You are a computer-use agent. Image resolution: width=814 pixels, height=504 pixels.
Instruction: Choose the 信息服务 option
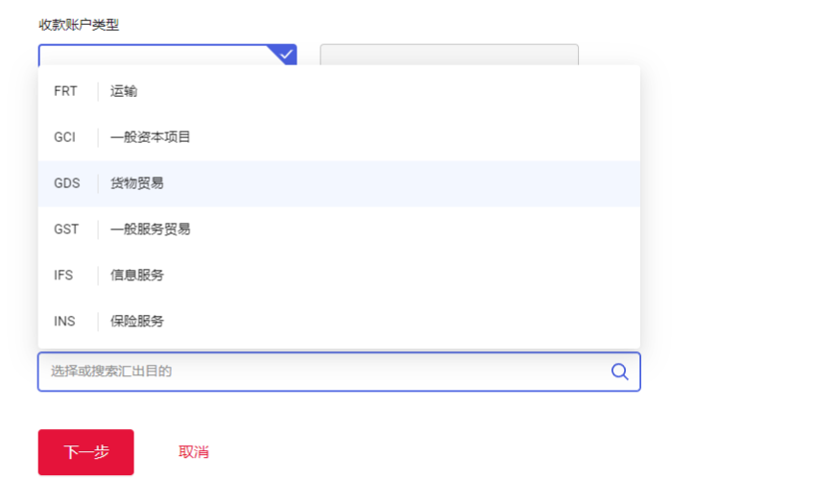tap(137, 276)
